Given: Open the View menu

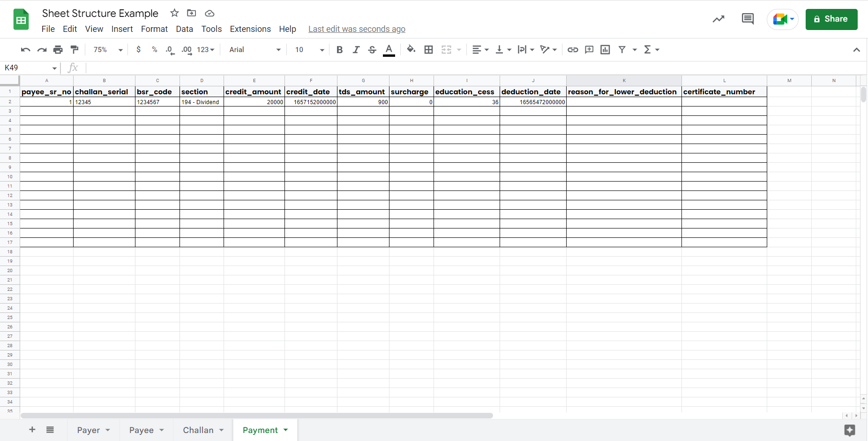Looking at the screenshot, I should click(94, 29).
